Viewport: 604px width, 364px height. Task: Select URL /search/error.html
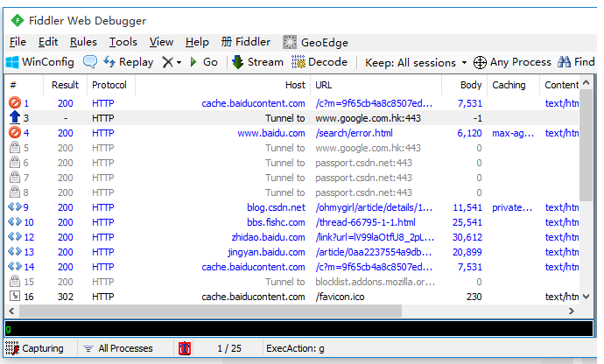(354, 133)
